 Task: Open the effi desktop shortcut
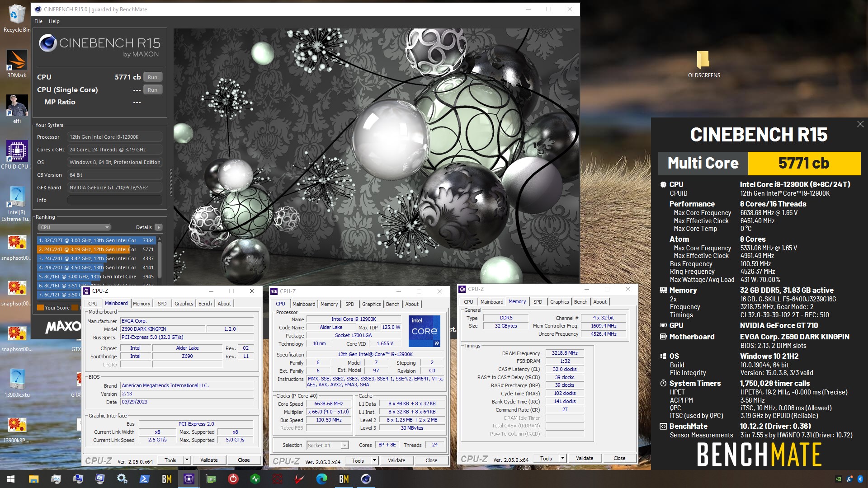[17, 109]
